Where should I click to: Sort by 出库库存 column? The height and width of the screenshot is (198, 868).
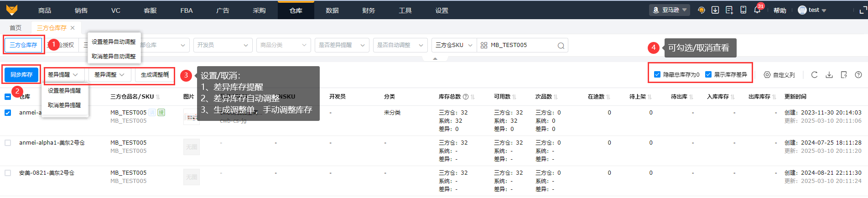774,97
